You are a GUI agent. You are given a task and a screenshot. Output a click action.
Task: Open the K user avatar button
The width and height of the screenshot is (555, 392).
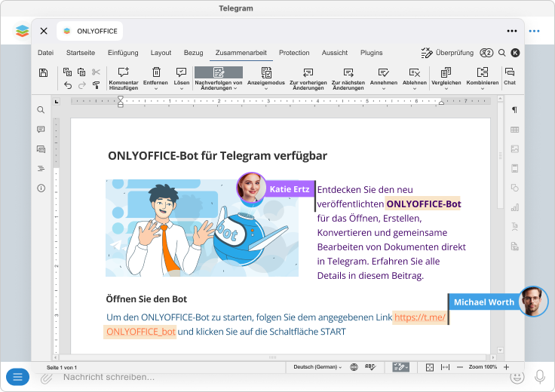(515, 53)
